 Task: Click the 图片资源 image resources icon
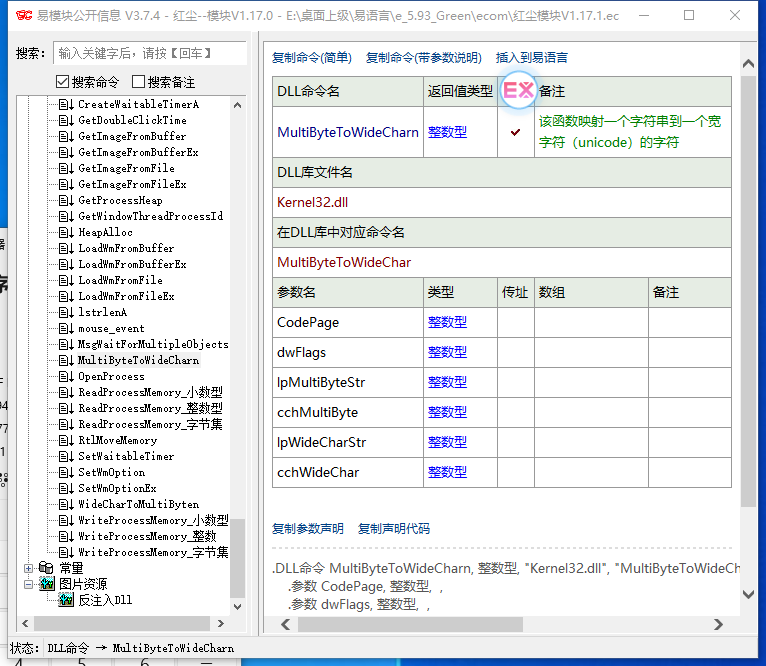click(x=47, y=584)
